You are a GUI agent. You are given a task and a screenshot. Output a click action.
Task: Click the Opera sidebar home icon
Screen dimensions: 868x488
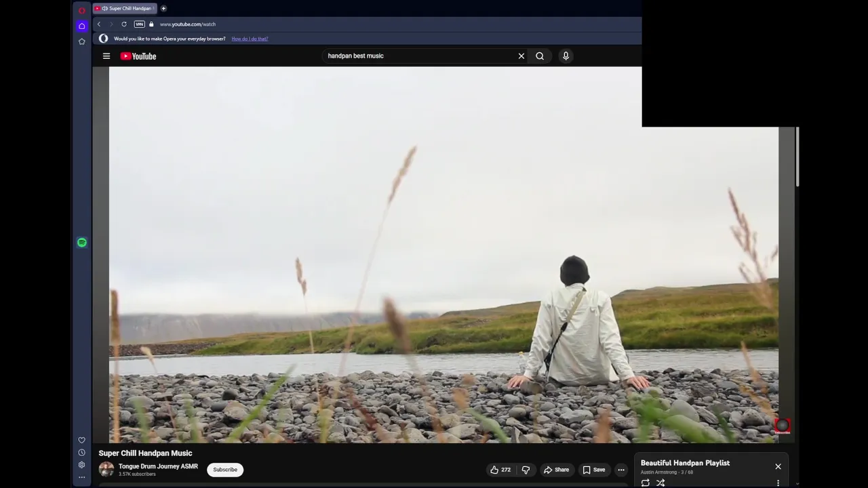[x=81, y=26]
